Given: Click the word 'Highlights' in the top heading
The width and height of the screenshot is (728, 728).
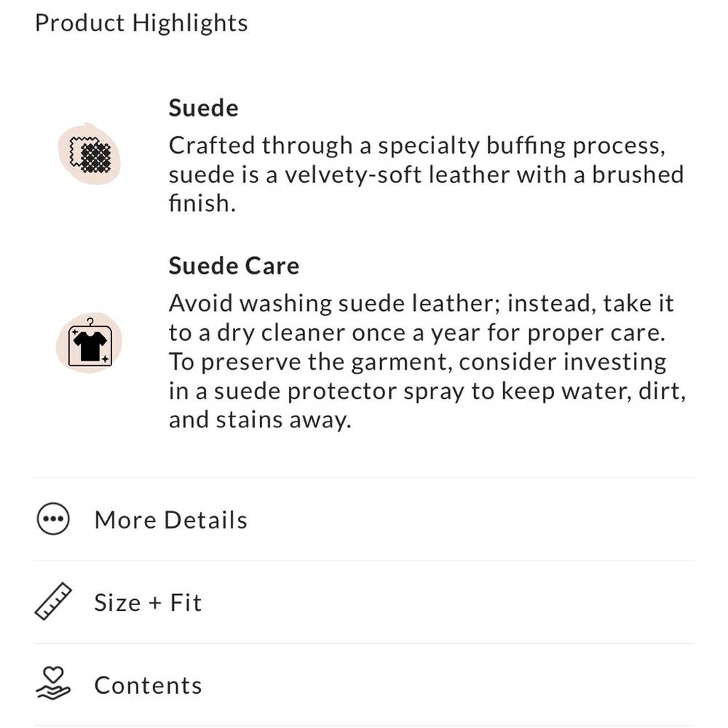Looking at the screenshot, I should (x=190, y=23).
